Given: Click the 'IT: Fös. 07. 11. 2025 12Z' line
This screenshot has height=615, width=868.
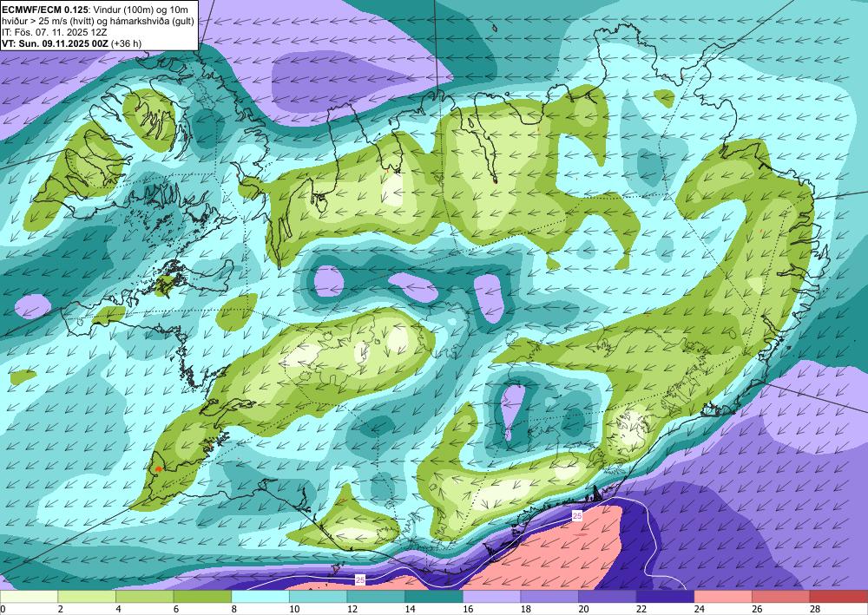Looking at the screenshot, I should click(x=54, y=32).
